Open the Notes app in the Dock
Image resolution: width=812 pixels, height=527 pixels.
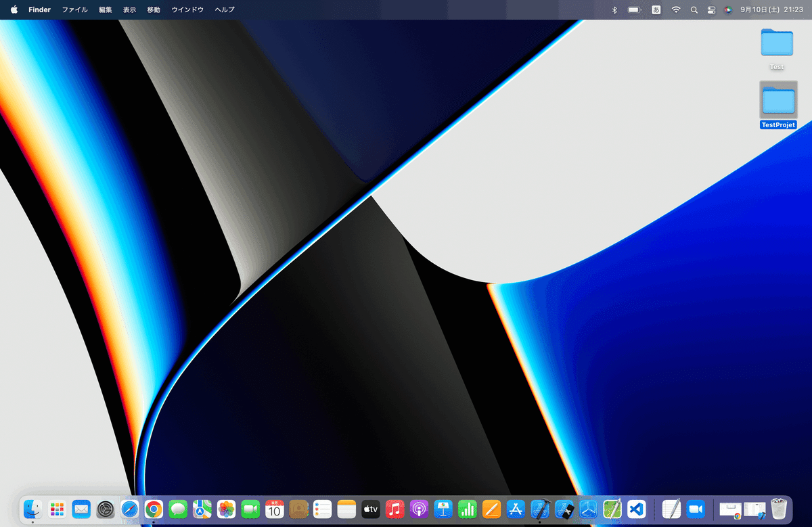click(346, 509)
